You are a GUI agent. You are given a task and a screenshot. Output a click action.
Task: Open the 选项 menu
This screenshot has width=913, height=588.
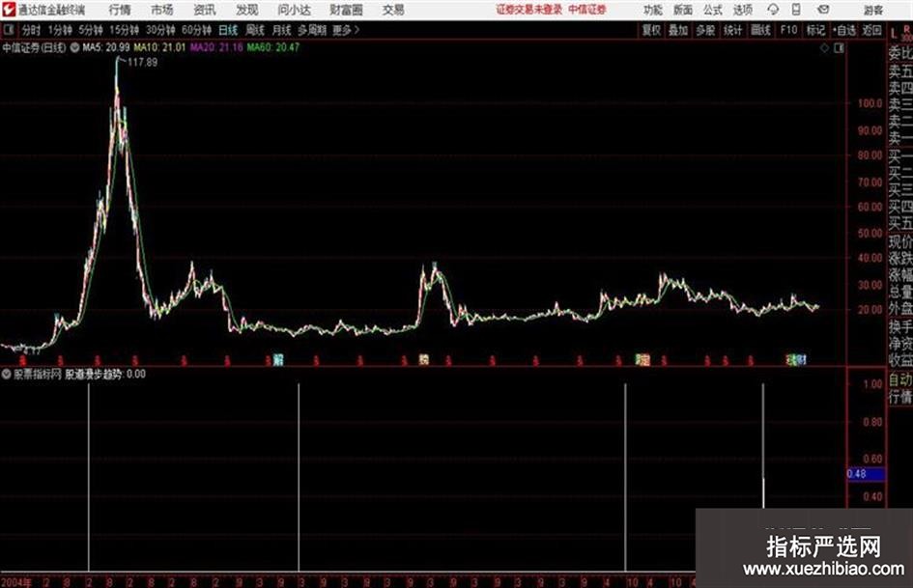[742, 10]
